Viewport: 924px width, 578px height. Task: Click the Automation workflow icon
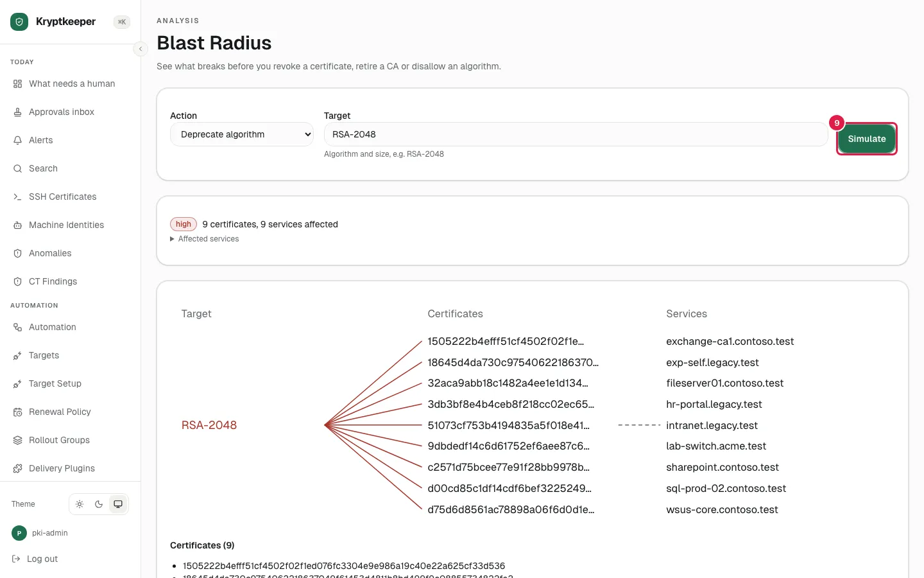click(x=17, y=328)
